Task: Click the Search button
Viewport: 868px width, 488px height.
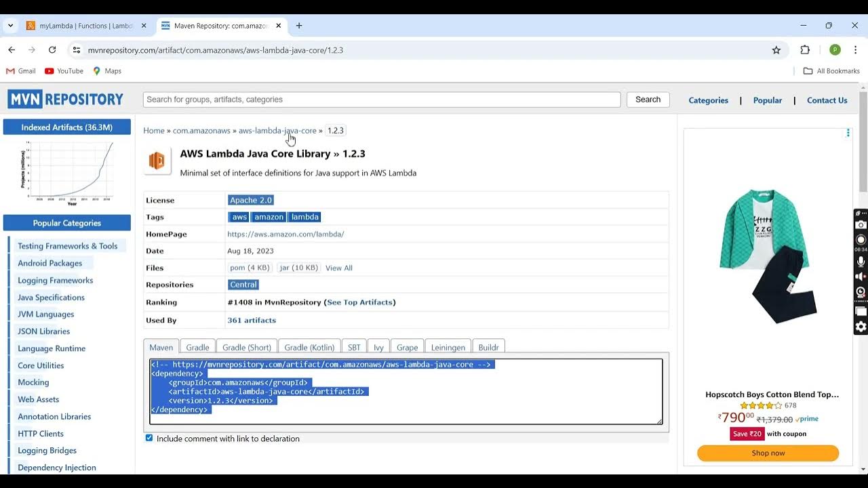Action: pos(648,100)
